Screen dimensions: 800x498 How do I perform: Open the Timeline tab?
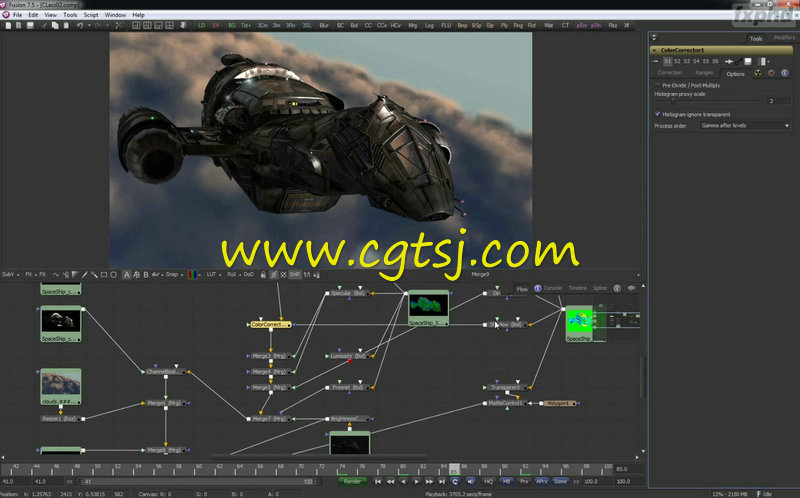coord(578,288)
